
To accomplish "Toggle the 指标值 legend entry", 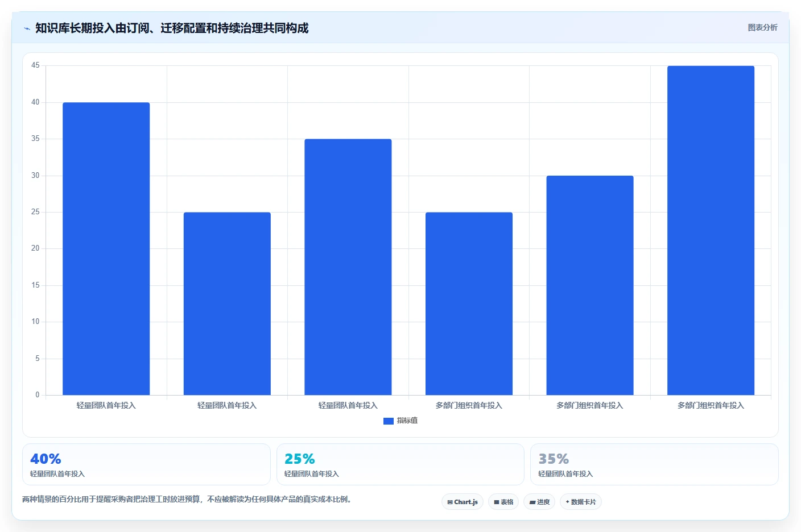I will point(400,421).
